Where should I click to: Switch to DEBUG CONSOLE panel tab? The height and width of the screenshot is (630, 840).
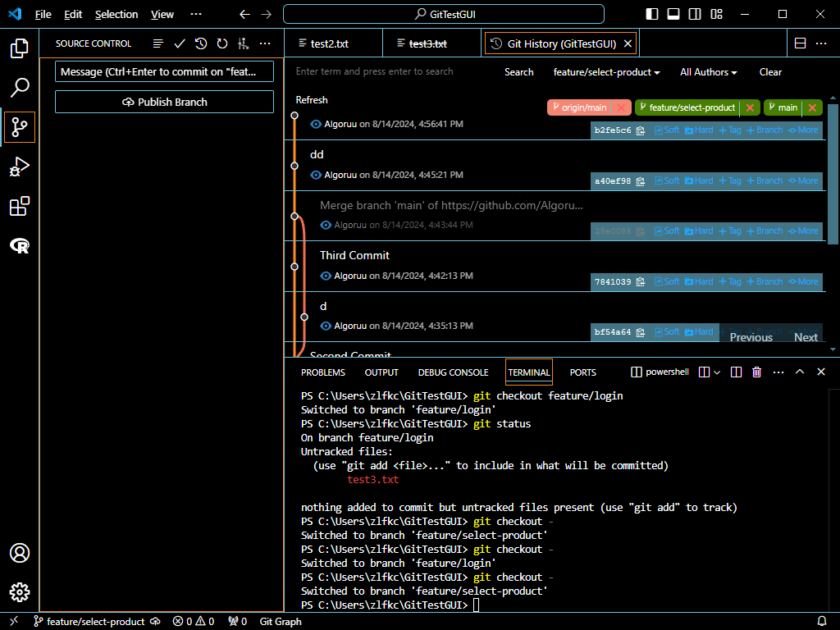(x=453, y=372)
